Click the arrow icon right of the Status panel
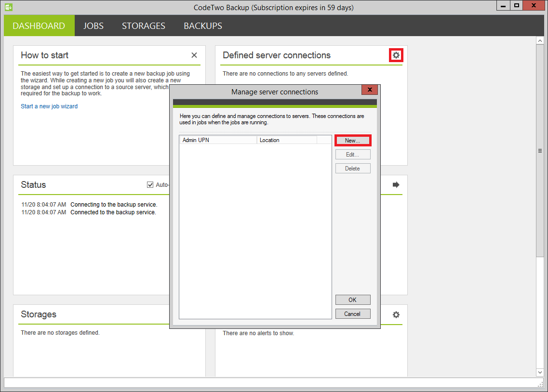Viewport: 548px width, 392px height. tap(396, 185)
